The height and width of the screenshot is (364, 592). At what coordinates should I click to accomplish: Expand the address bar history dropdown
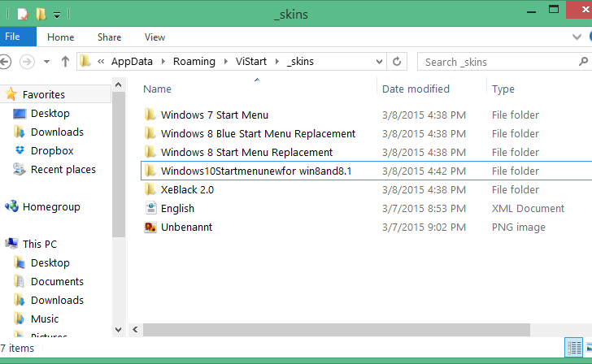tap(378, 61)
